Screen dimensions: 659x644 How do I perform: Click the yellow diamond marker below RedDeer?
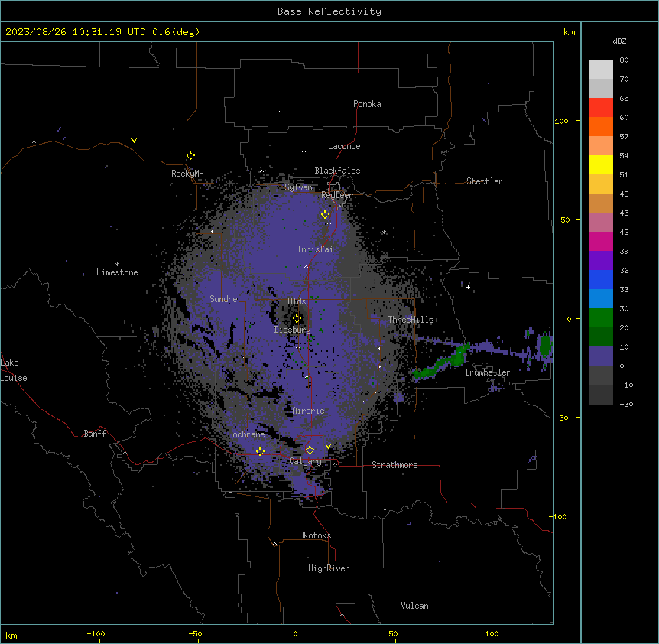(325, 215)
